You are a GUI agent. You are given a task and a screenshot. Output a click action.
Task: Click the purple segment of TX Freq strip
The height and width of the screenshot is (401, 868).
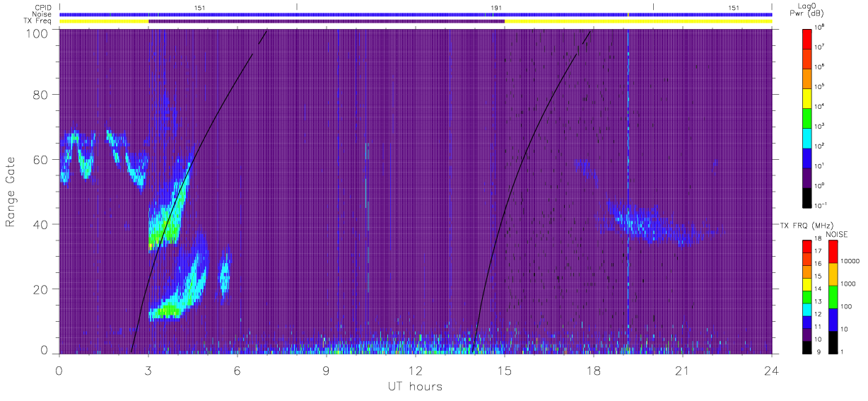[x=327, y=21]
